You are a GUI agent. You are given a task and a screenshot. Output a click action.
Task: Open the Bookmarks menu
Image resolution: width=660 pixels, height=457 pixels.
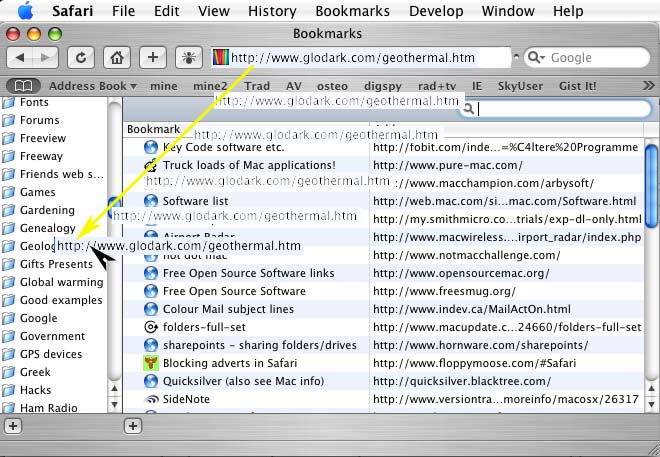[x=352, y=11]
